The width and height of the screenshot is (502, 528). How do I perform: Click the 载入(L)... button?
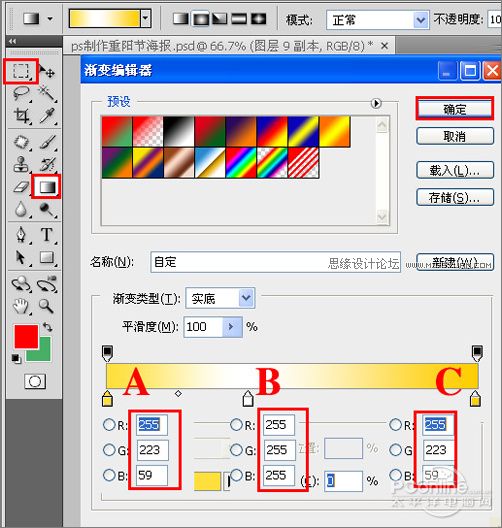pos(455,170)
